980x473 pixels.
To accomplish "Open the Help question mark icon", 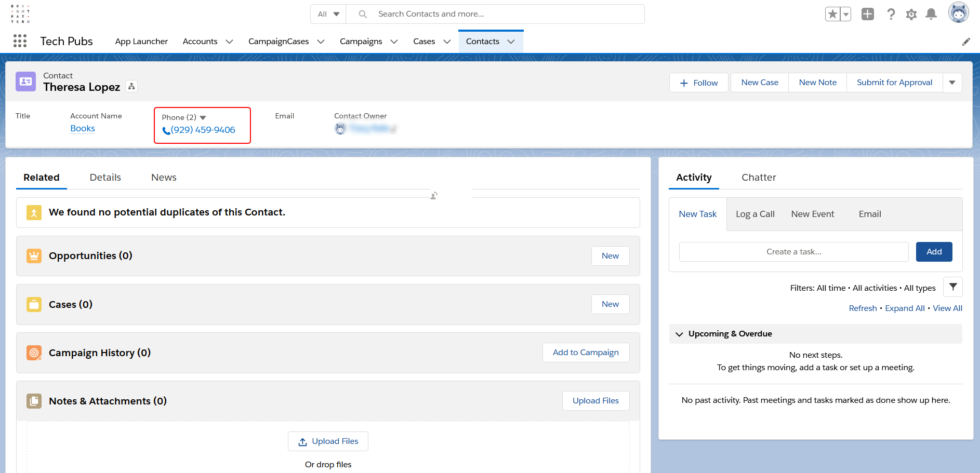I will 891,14.
